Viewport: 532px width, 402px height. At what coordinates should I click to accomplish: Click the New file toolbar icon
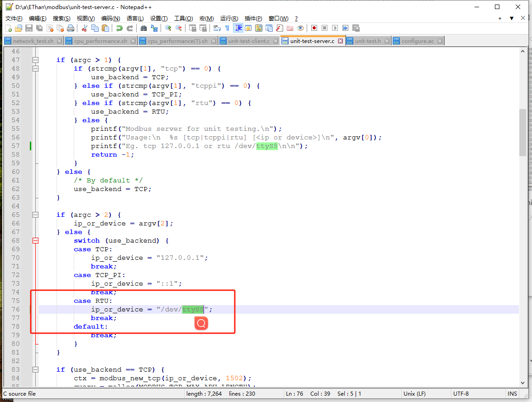[x=8, y=28]
